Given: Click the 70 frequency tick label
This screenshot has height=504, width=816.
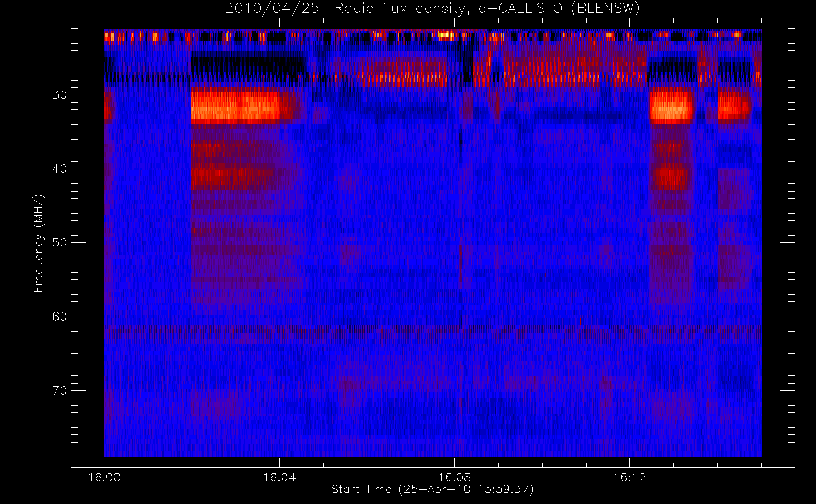Looking at the screenshot, I should coord(60,391).
